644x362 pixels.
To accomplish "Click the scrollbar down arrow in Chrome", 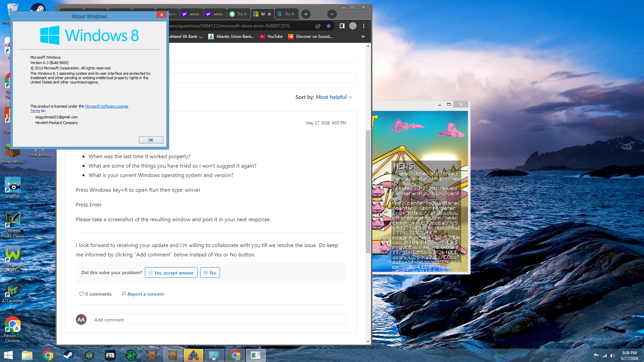I will [368, 342].
